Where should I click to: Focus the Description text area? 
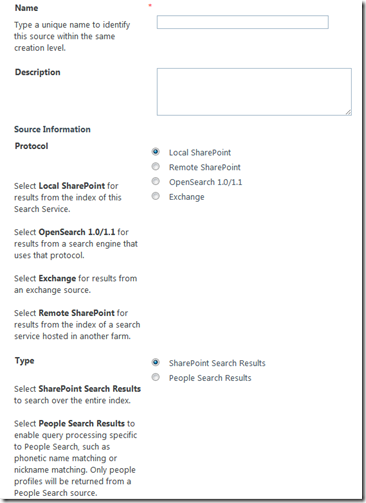click(x=254, y=92)
